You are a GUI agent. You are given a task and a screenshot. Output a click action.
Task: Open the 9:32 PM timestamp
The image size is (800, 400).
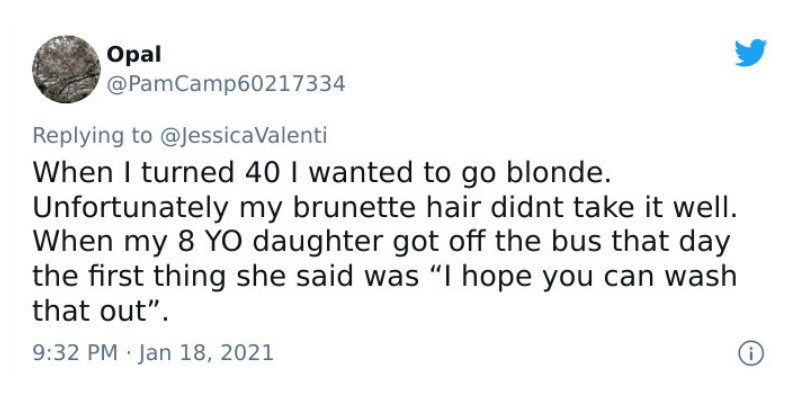click(75, 353)
